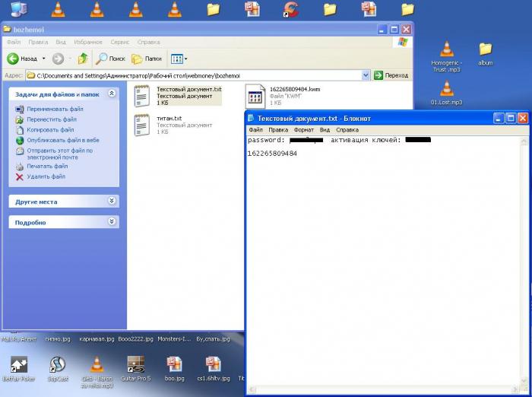532x397 pixels.
Task: Expand the address bar dropdown
Action: pyautogui.click(x=366, y=75)
